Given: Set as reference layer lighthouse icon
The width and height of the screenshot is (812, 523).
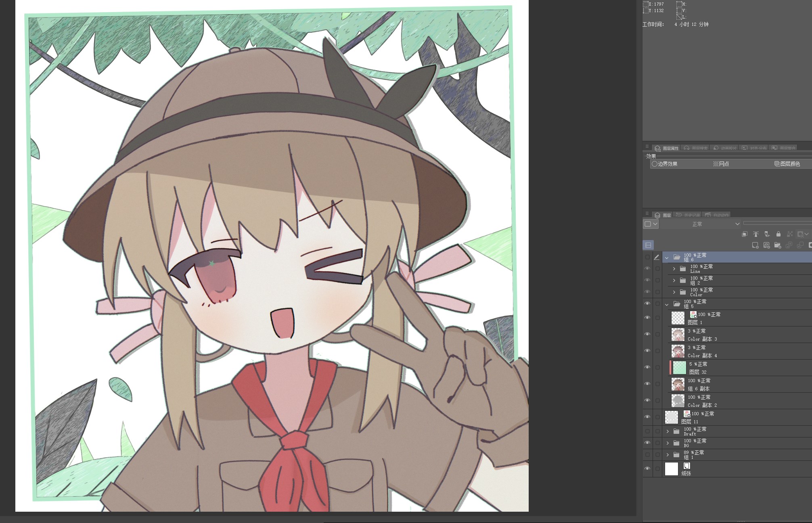Looking at the screenshot, I should click(x=756, y=234).
